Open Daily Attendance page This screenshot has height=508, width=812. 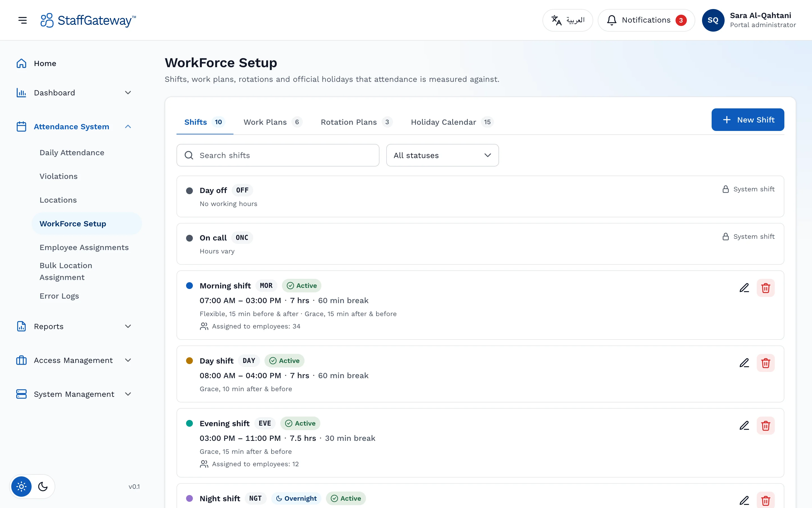[x=72, y=152]
